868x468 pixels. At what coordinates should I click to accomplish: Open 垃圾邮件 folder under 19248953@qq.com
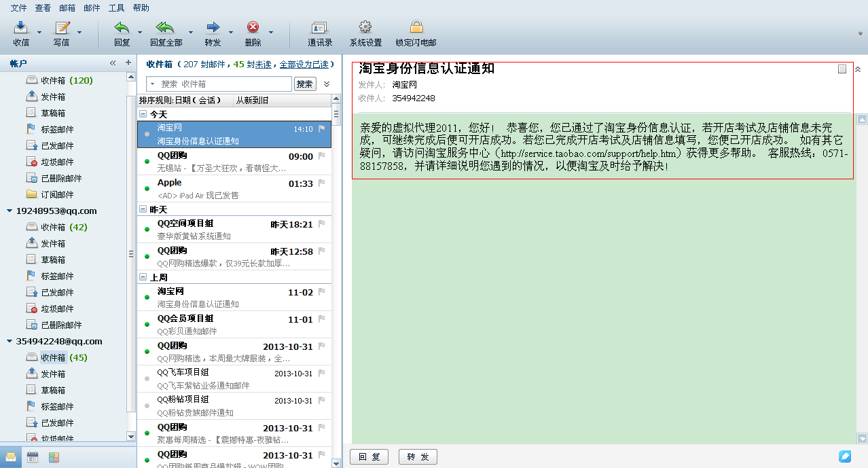click(57, 308)
